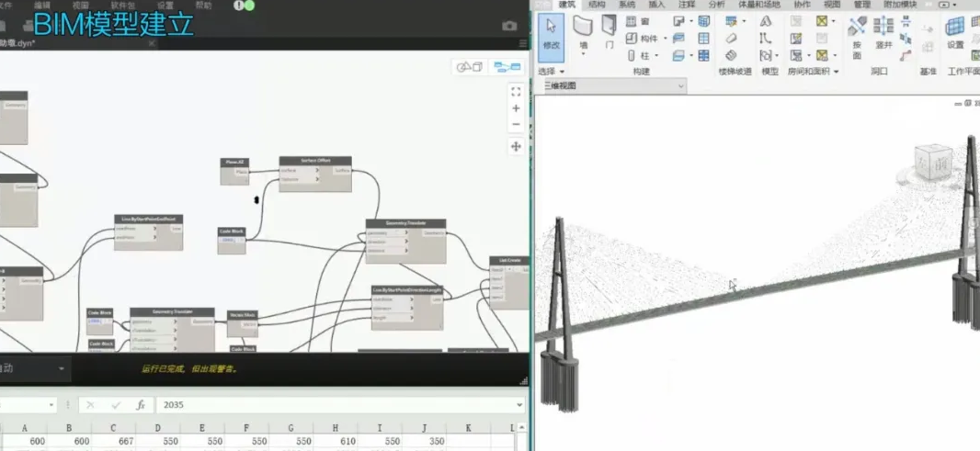
Task: Click the Area tool icon in Revit
Action: 822,21
